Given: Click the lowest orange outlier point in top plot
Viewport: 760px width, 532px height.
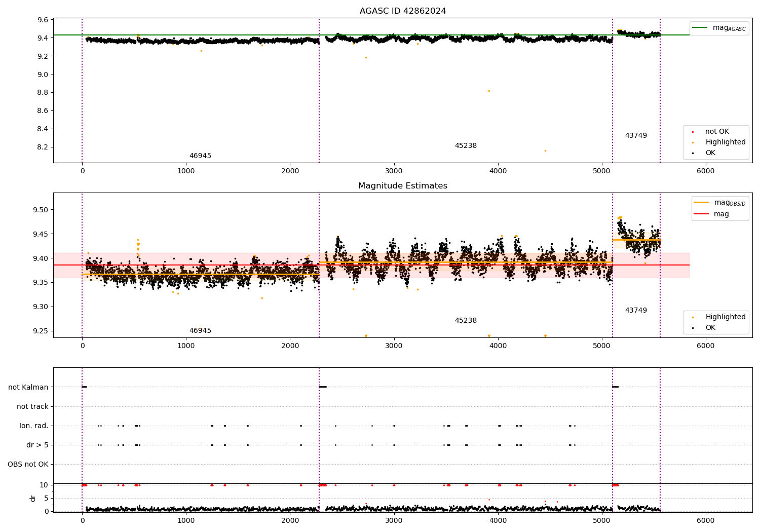Looking at the screenshot, I should coord(545,150).
